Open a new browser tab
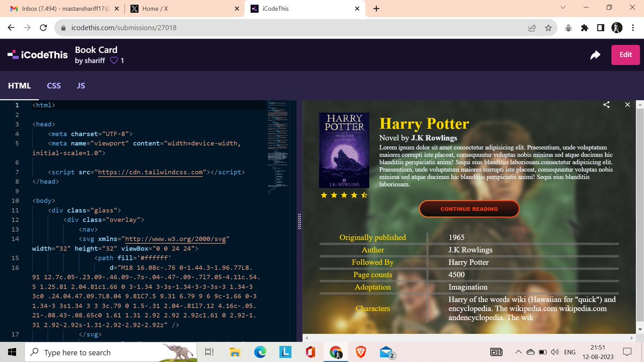This screenshot has width=644, height=362. coord(376,9)
